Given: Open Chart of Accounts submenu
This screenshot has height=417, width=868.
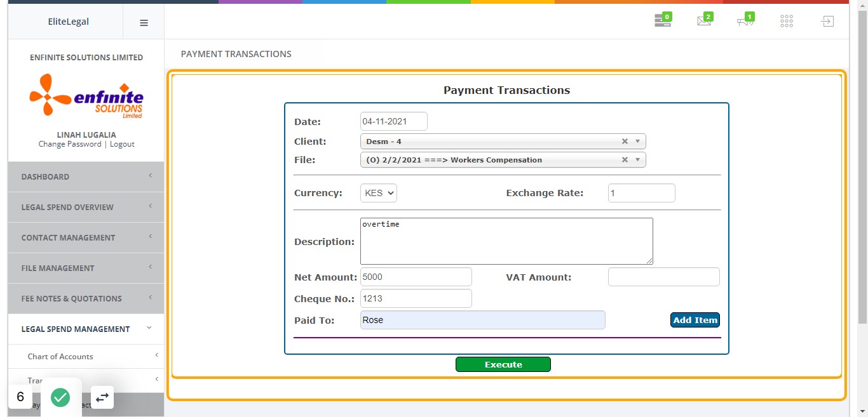Looking at the screenshot, I should coord(86,357).
